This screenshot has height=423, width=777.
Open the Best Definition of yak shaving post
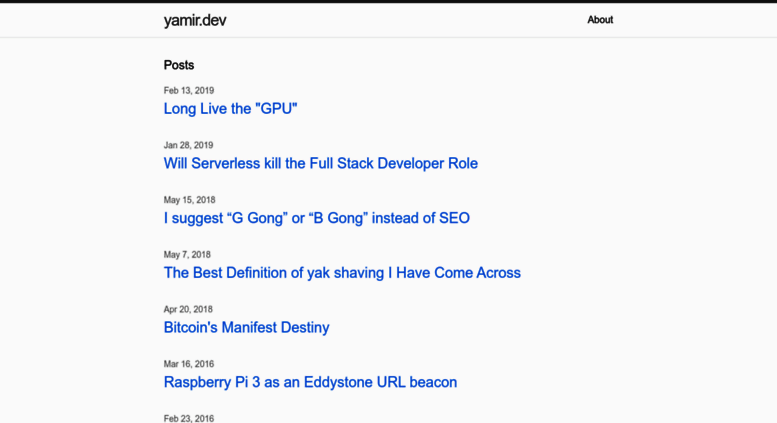(x=342, y=273)
